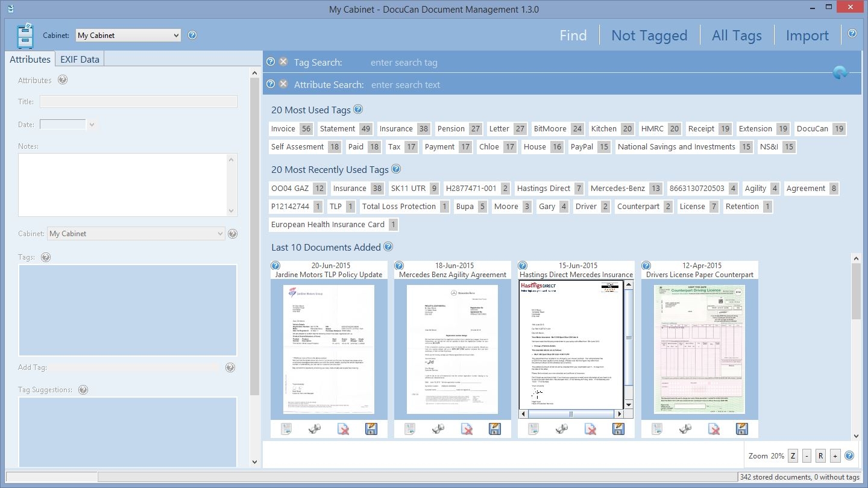This screenshot has height=488, width=868.
Task: Save Hastings Direct document with floppy icon
Action: pos(618,429)
